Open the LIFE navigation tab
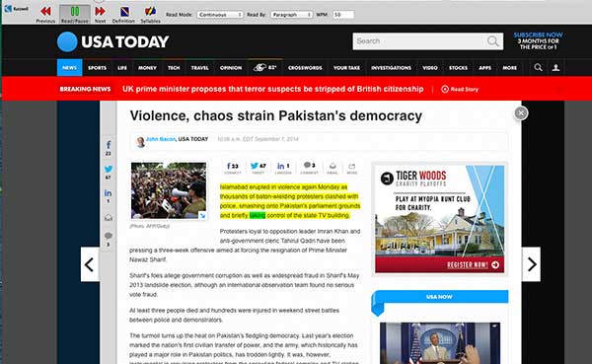 [x=122, y=68]
